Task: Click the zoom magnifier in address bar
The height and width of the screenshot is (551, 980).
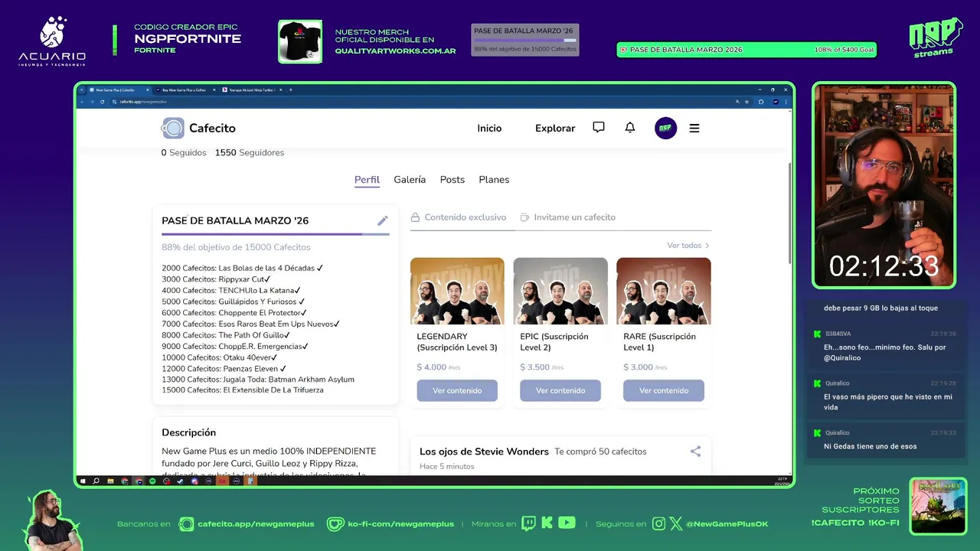Action: 737,102
